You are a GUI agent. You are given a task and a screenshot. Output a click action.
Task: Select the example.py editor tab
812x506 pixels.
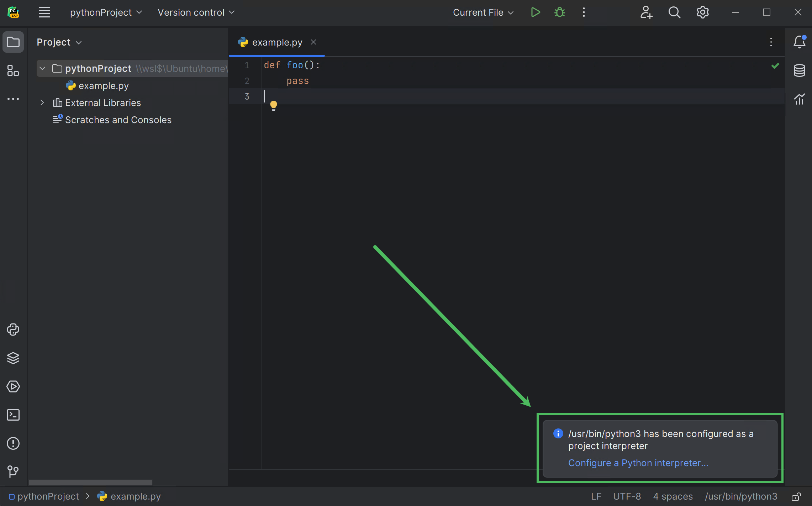click(277, 42)
